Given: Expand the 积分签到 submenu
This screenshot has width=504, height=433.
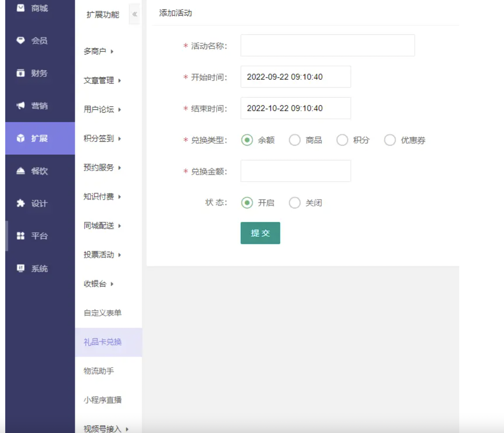Looking at the screenshot, I should pyautogui.click(x=102, y=139).
